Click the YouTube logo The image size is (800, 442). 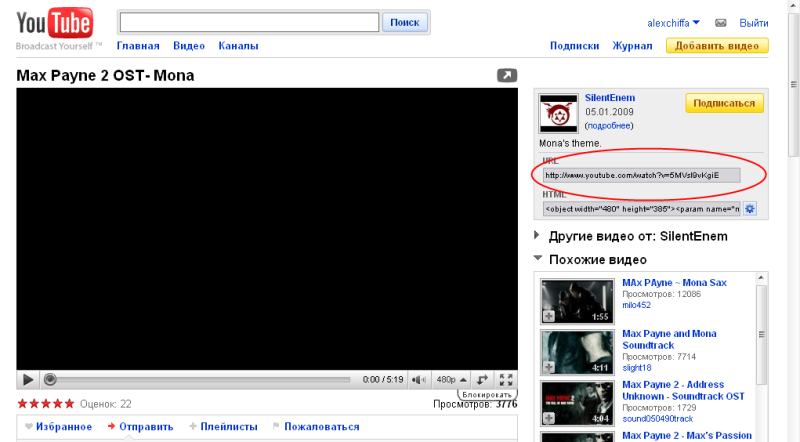[x=55, y=23]
